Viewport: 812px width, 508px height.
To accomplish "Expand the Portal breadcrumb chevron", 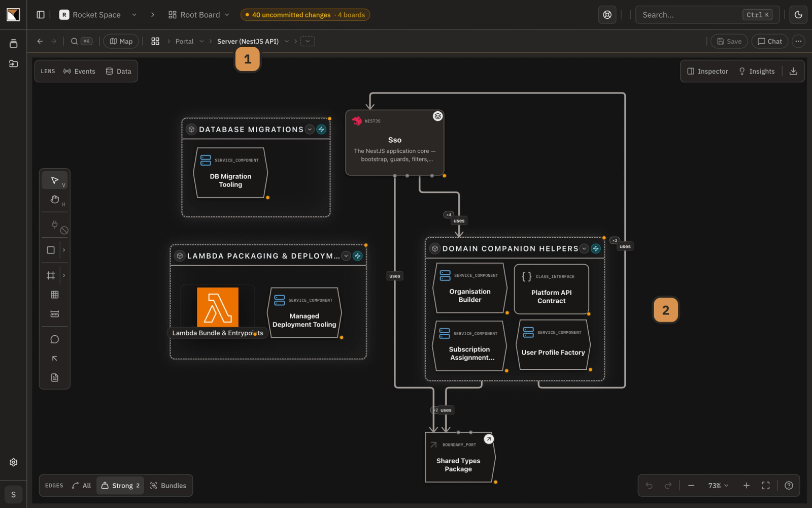I will coord(201,41).
